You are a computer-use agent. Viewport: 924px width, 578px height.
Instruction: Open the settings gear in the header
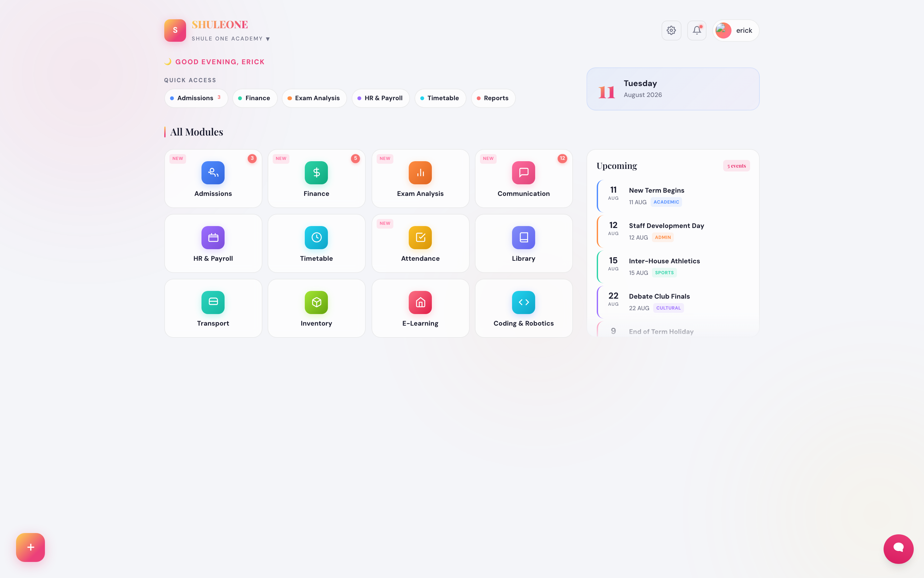[x=671, y=31]
